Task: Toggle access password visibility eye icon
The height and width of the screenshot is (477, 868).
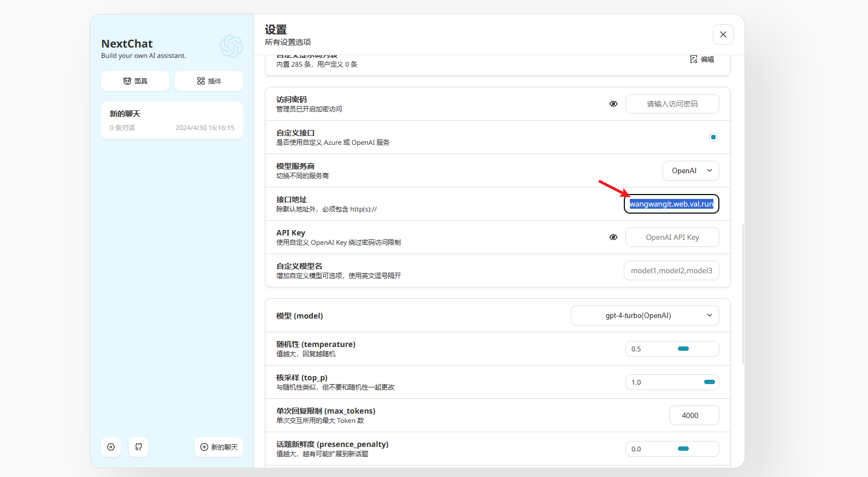Action: click(613, 104)
